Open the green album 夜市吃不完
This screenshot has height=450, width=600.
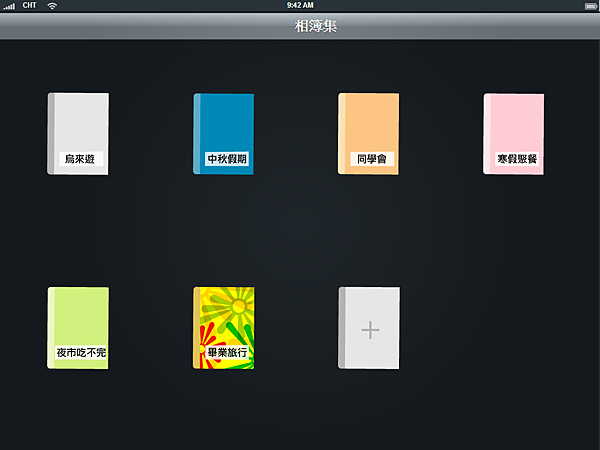(78, 328)
